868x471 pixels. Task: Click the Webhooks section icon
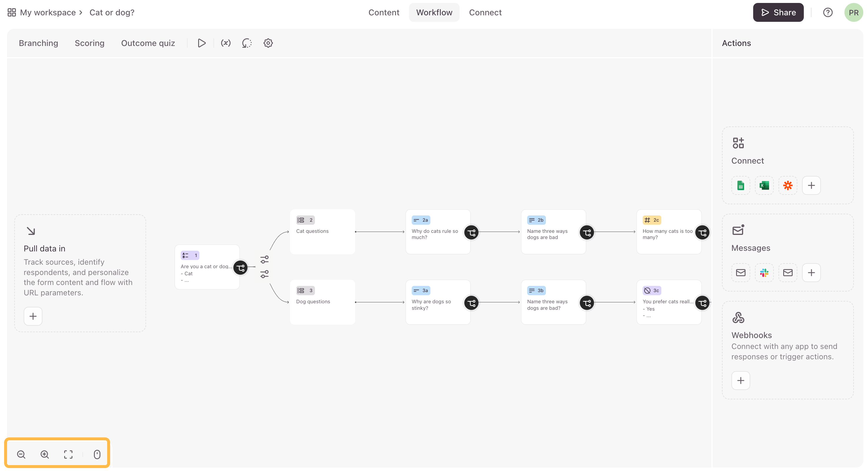[x=738, y=318]
